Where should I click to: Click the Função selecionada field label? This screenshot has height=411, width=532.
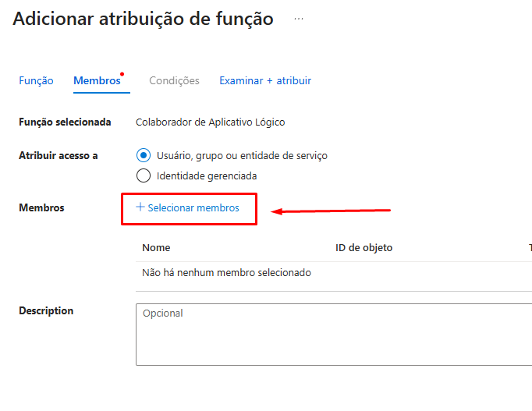[65, 122]
